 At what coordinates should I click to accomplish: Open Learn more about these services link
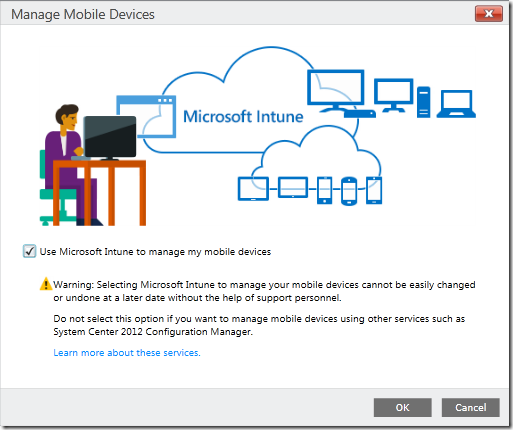tap(127, 353)
